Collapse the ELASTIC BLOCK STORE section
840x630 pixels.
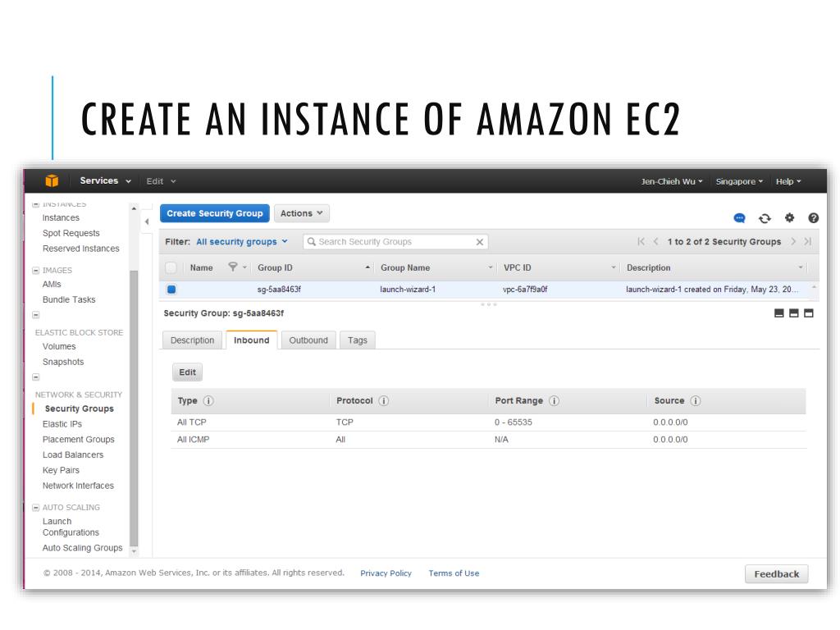point(36,315)
